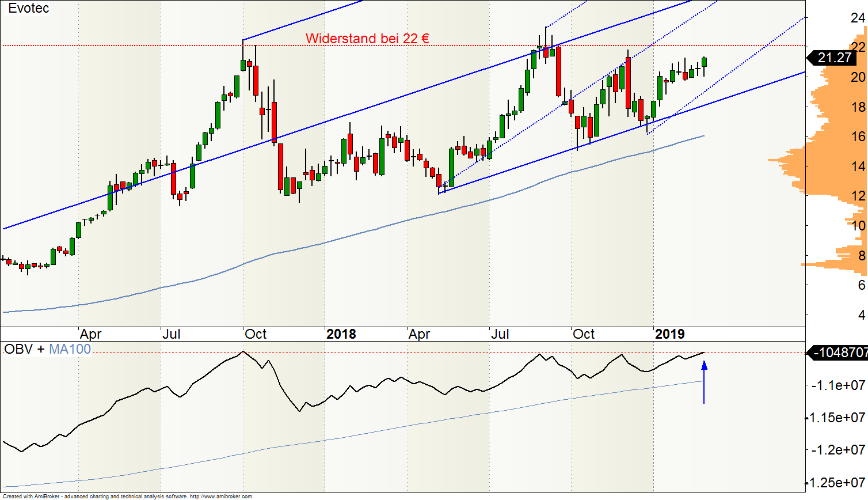Click the 2019 year label

(670, 334)
